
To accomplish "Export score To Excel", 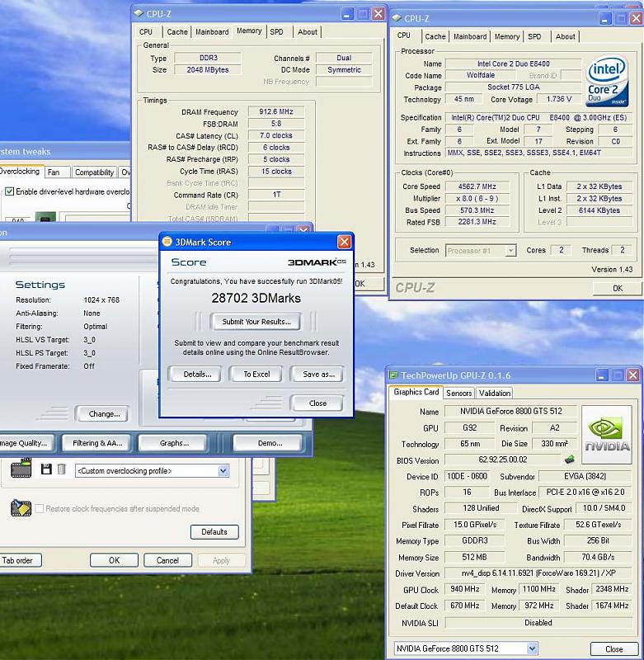I will [256, 375].
